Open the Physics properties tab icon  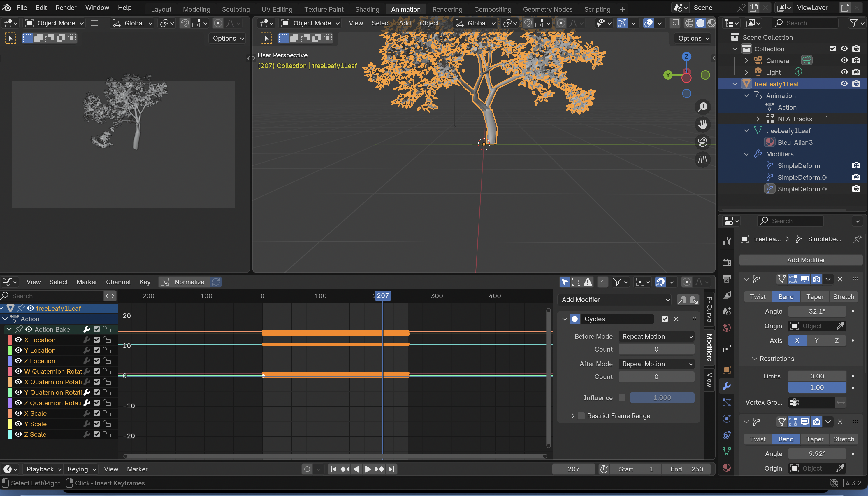coord(726,419)
